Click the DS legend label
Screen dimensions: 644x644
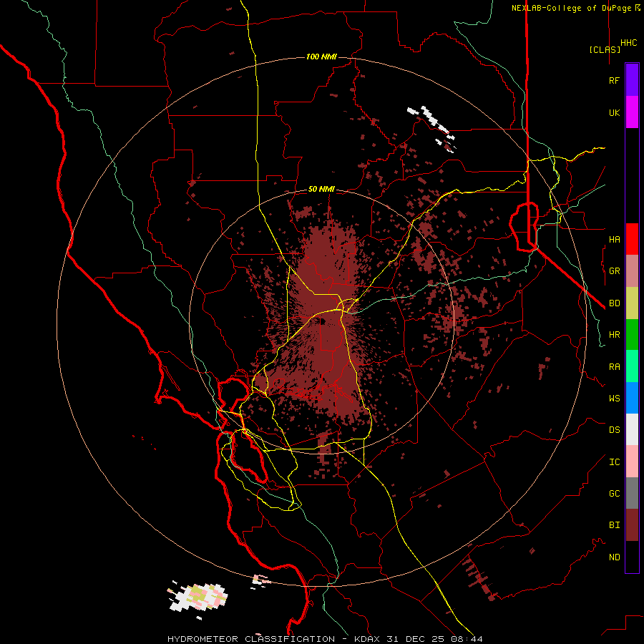pyautogui.click(x=614, y=430)
